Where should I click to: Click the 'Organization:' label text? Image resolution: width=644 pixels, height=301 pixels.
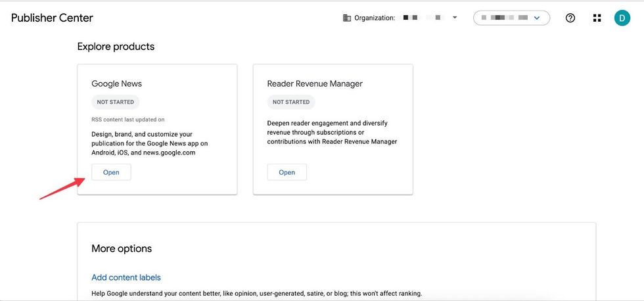coord(375,18)
